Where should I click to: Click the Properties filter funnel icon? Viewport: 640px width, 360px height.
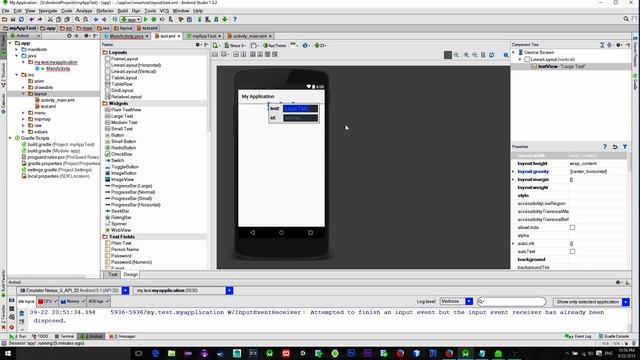[x=625, y=147]
